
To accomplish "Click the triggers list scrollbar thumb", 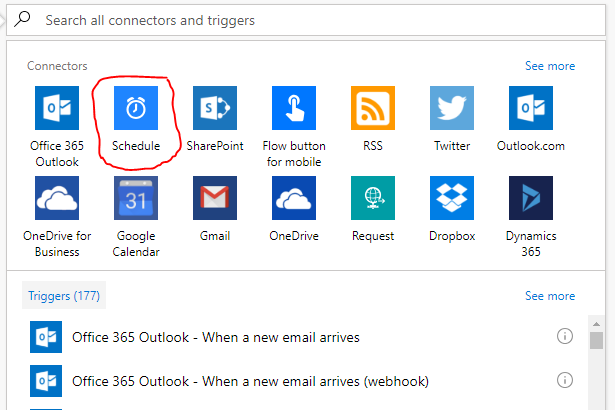I will [597, 341].
